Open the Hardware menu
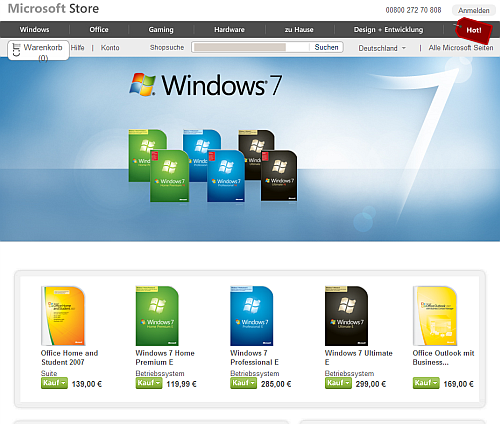Image resolution: width=500 pixels, height=424 pixels. [x=229, y=30]
